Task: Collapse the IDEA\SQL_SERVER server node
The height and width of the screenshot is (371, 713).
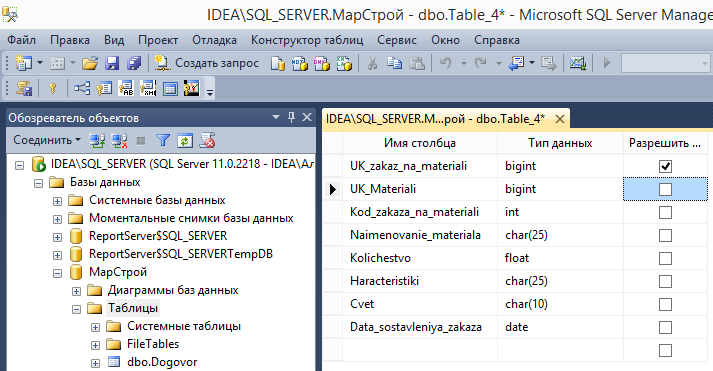Action: pos(20,165)
